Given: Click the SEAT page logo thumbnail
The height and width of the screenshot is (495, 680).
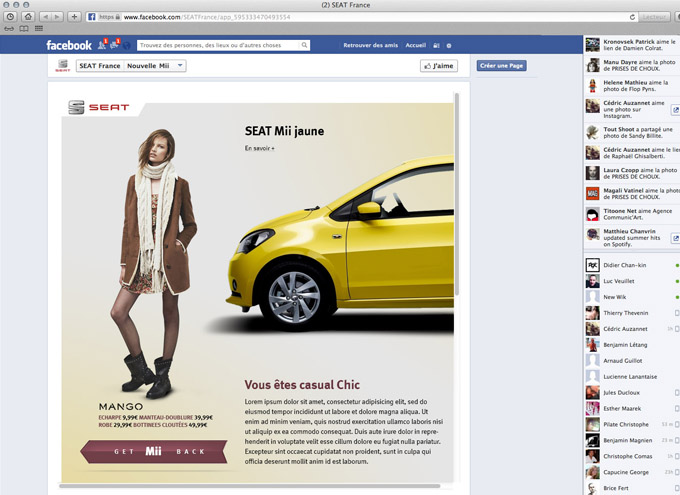Looking at the screenshot, I should pyautogui.click(x=63, y=66).
